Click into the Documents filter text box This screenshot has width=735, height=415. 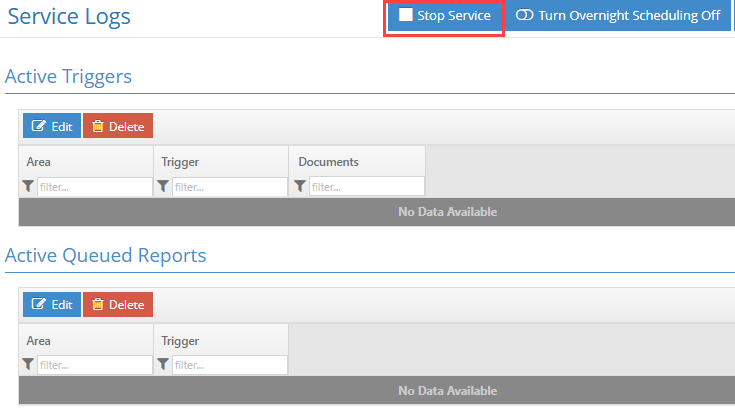coord(366,187)
